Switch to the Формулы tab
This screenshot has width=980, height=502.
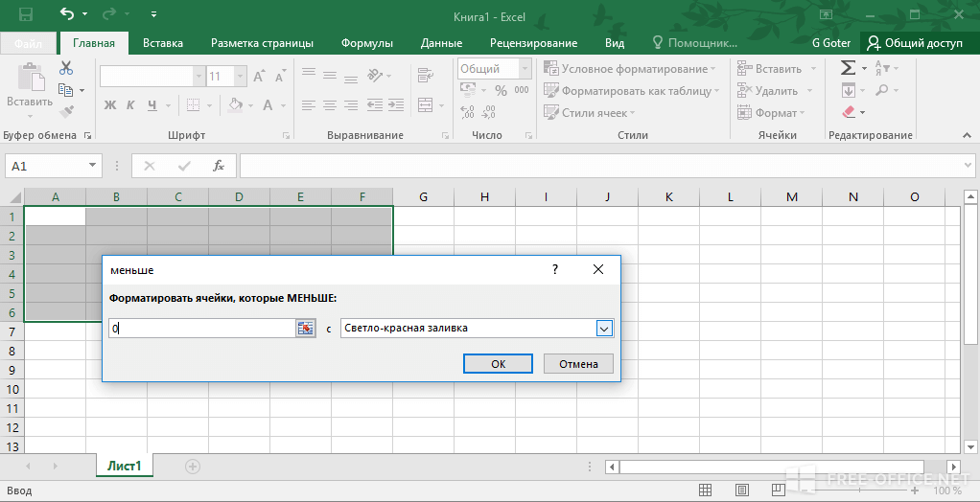coord(367,43)
